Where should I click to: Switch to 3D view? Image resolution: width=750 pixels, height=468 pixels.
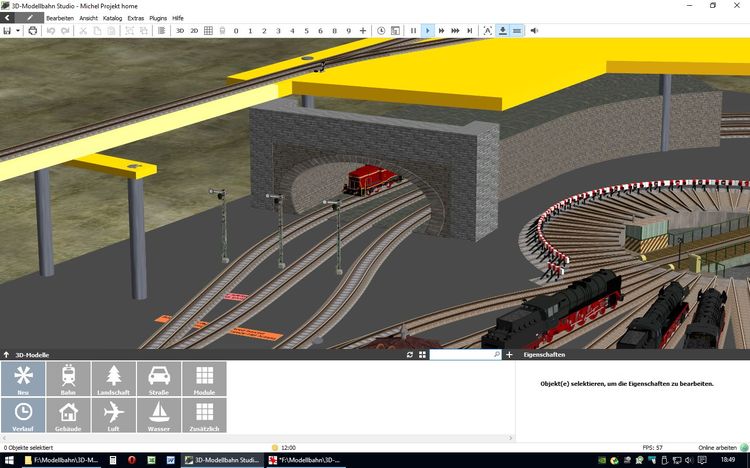pyautogui.click(x=180, y=31)
